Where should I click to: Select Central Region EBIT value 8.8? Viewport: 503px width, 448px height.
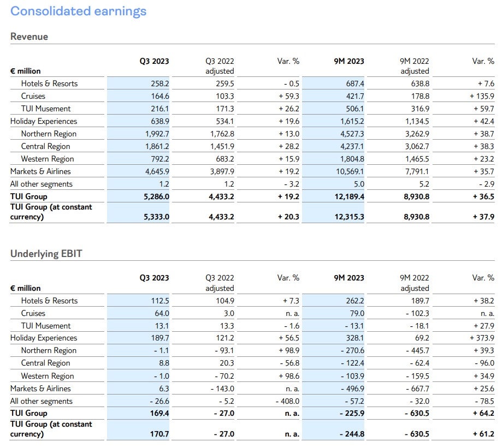163,363
